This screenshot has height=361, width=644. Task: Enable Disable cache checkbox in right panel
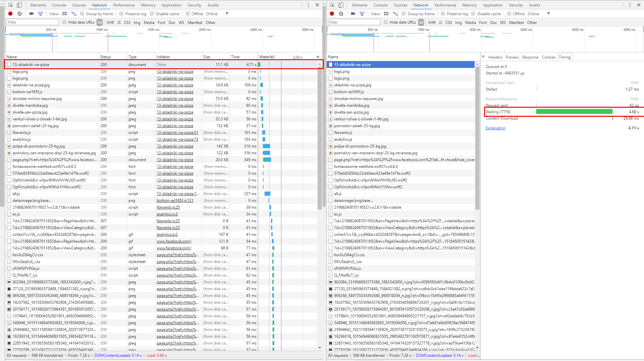click(473, 14)
